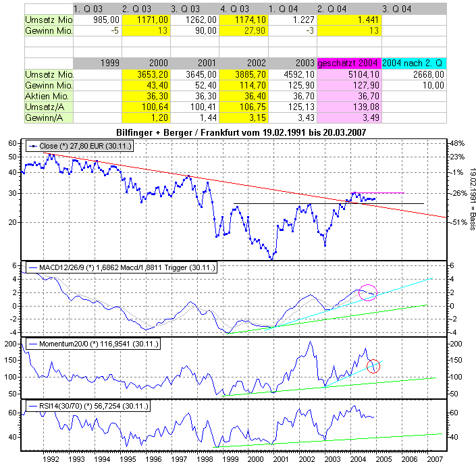Select the cell '1,44'
This screenshot has height=470, width=476.
194,117
